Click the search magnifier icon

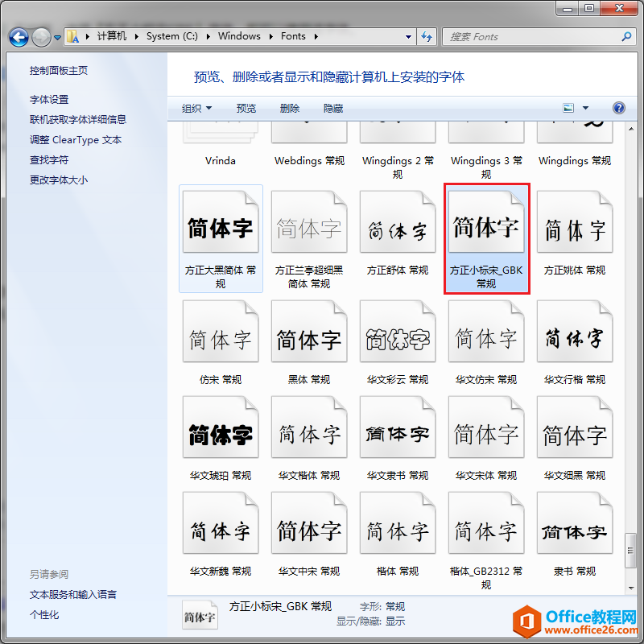626,37
